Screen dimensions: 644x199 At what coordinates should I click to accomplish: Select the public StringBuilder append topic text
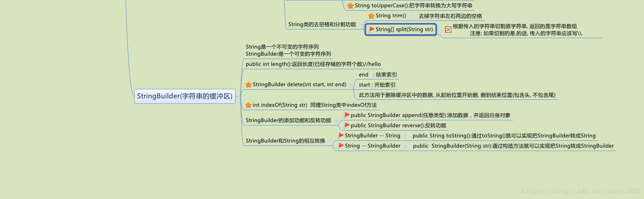(431, 115)
